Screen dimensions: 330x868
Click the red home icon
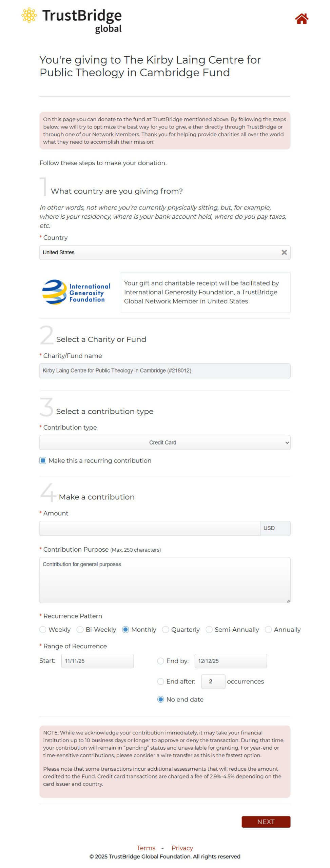coord(301,19)
